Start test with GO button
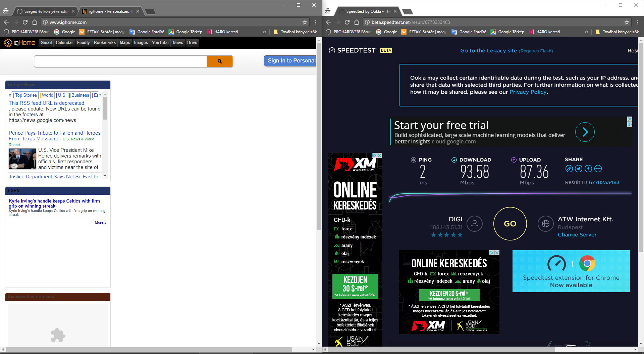The height and width of the screenshot is (354, 644). point(510,224)
